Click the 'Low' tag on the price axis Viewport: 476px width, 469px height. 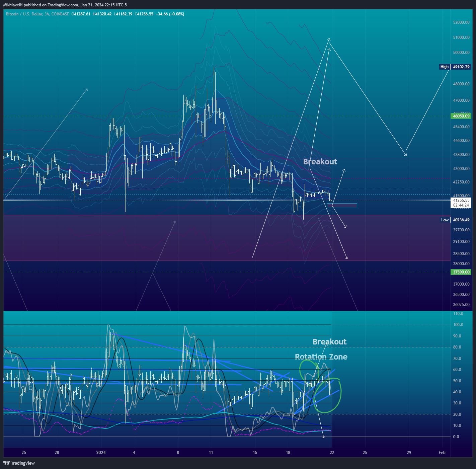pos(445,220)
